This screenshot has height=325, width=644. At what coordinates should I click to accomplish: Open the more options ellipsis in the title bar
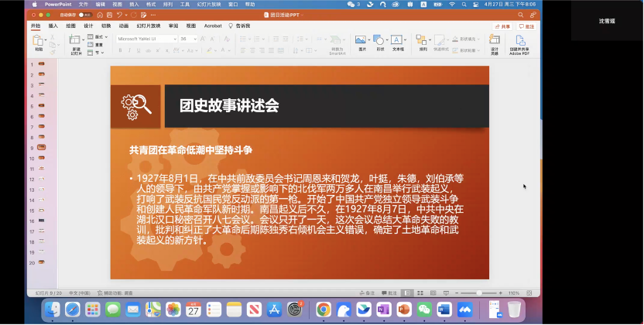[153, 15]
